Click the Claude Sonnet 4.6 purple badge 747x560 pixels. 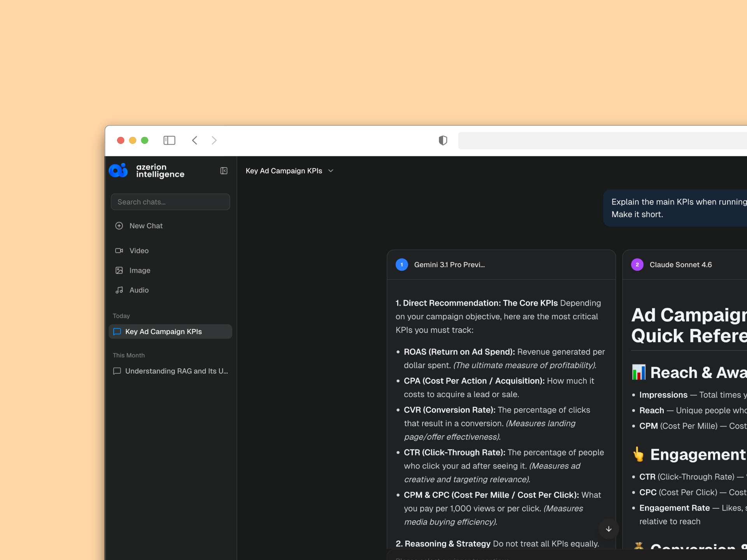pos(637,265)
